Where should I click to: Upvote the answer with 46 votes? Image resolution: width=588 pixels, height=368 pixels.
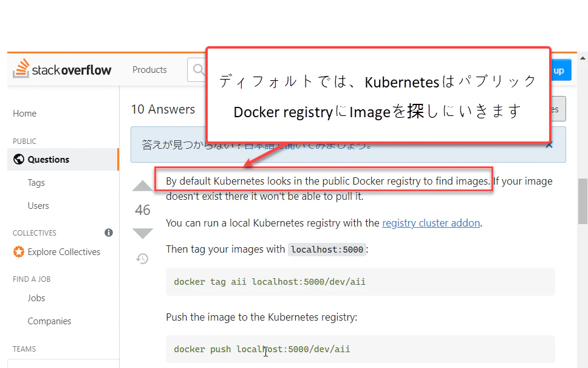(143, 186)
